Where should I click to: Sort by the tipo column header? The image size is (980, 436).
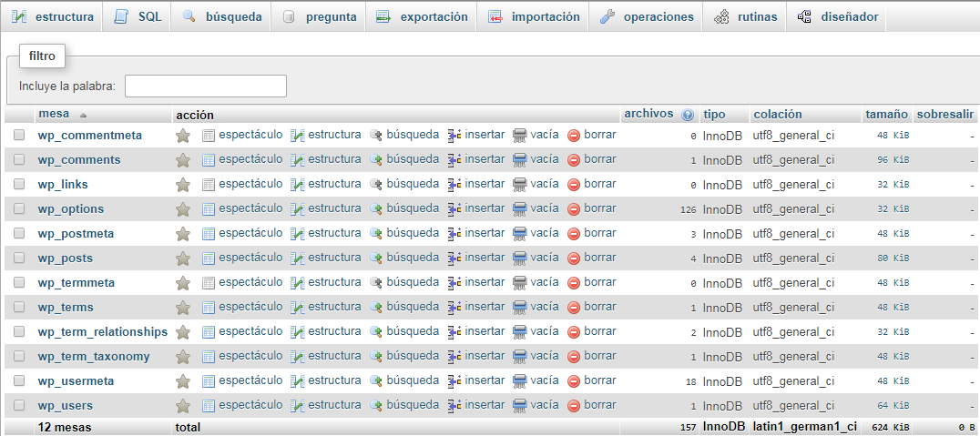714,115
